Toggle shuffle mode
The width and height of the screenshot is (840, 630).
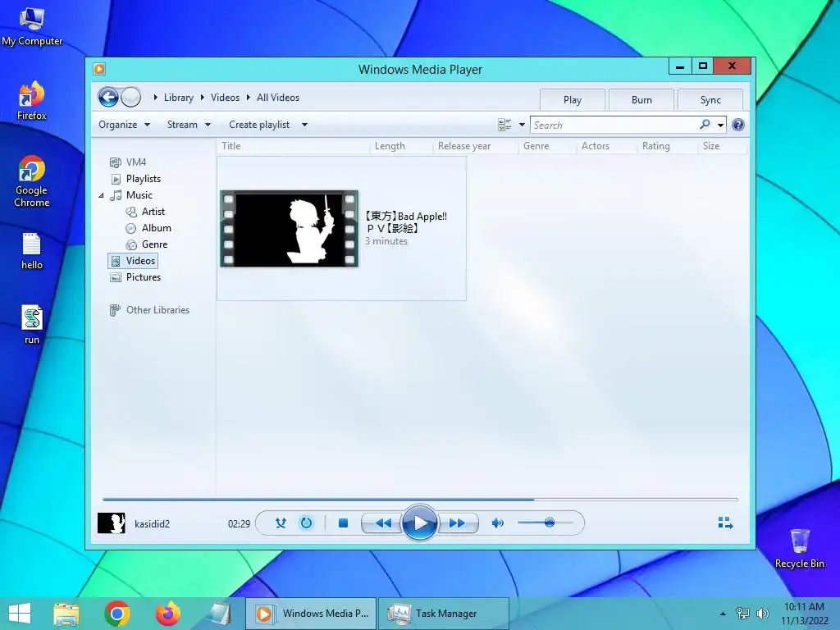281,523
